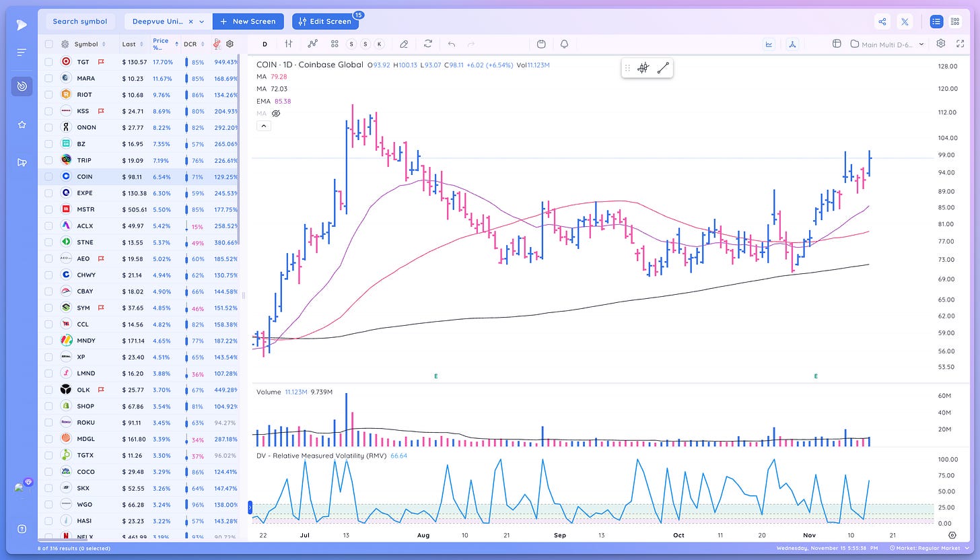This screenshot has width=980, height=560.
Task: Collapse the indicator legend with chevron
Action: [264, 126]
